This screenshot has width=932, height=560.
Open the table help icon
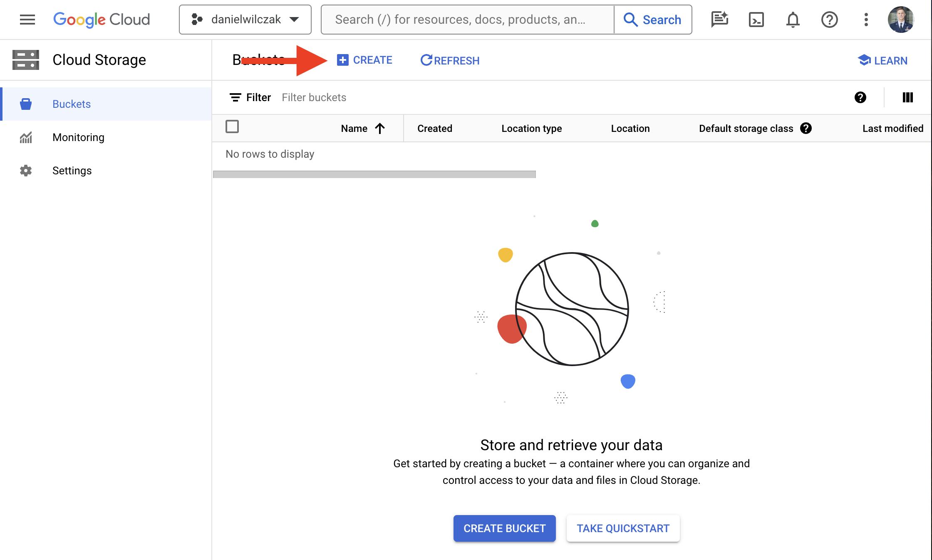(860, 97)
